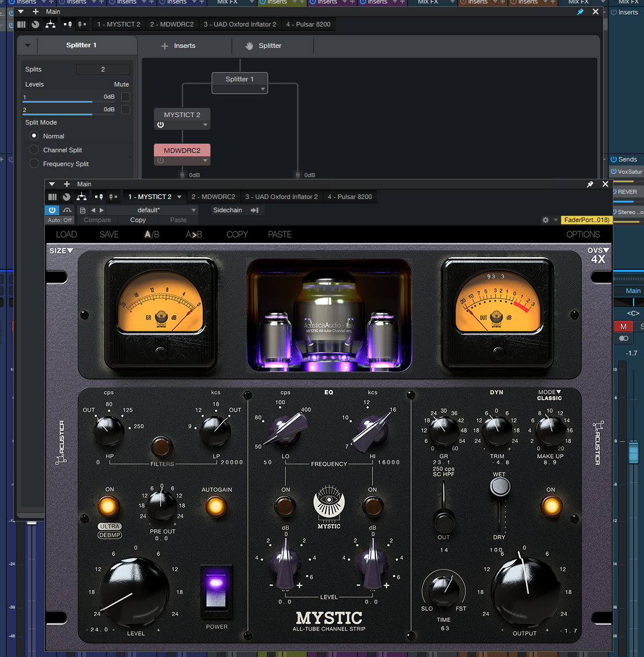Image resolution: width=644 pixels, height=657 pixels.
Task: Click plus icon in front plugin window title
Action: coord(66,184)
